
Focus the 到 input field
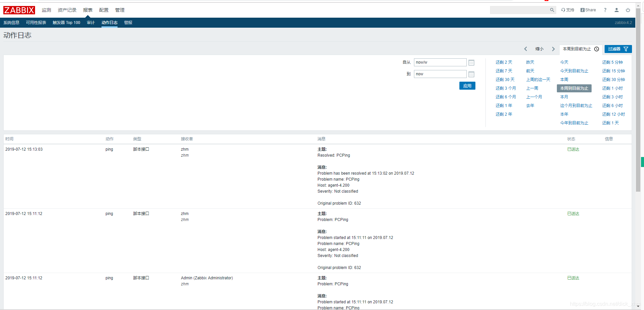pos(440,74)
